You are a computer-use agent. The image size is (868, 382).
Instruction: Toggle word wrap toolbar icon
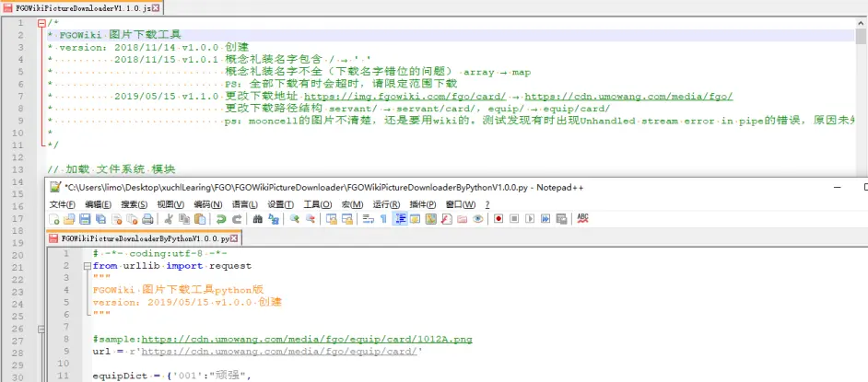[x=368, y=219]
